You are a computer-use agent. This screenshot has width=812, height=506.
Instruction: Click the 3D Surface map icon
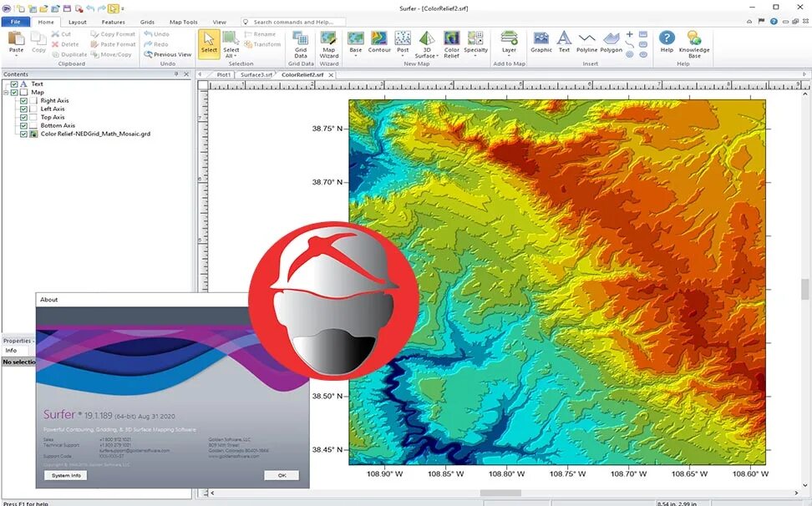tap(427, 38)
